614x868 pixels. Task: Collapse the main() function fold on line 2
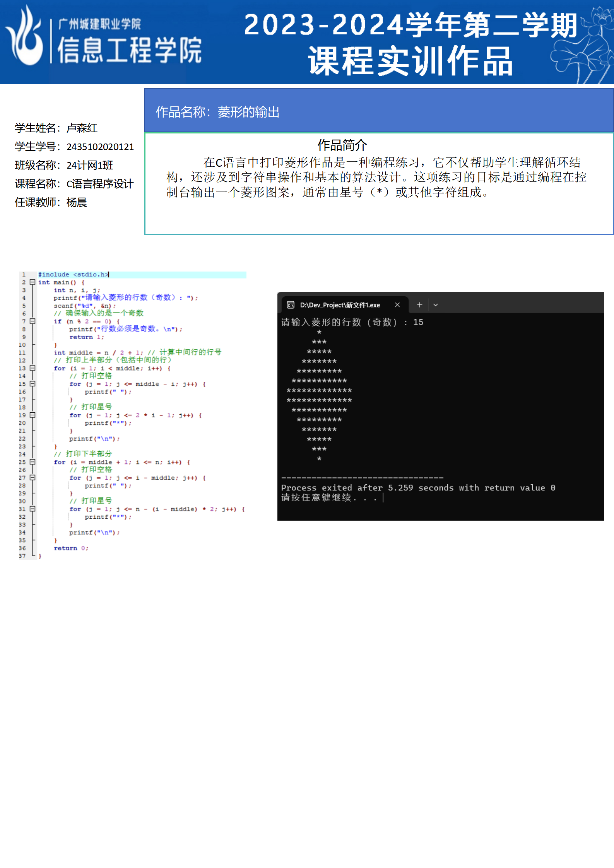[33, 282]
